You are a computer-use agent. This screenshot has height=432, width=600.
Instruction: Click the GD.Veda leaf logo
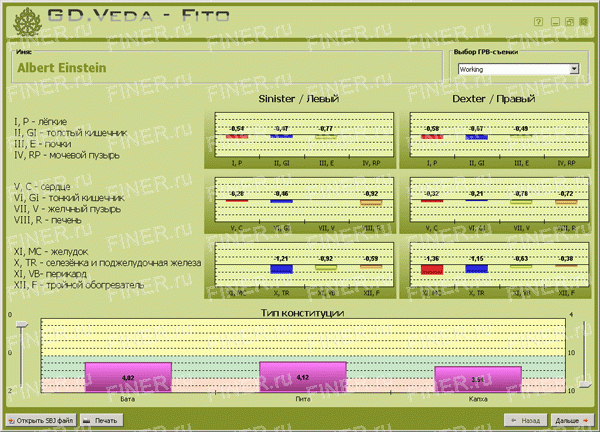(x=27, y=22)
